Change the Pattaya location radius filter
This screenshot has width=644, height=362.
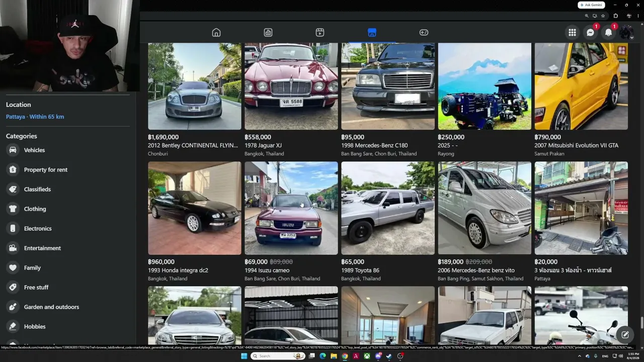coord(35,117)
